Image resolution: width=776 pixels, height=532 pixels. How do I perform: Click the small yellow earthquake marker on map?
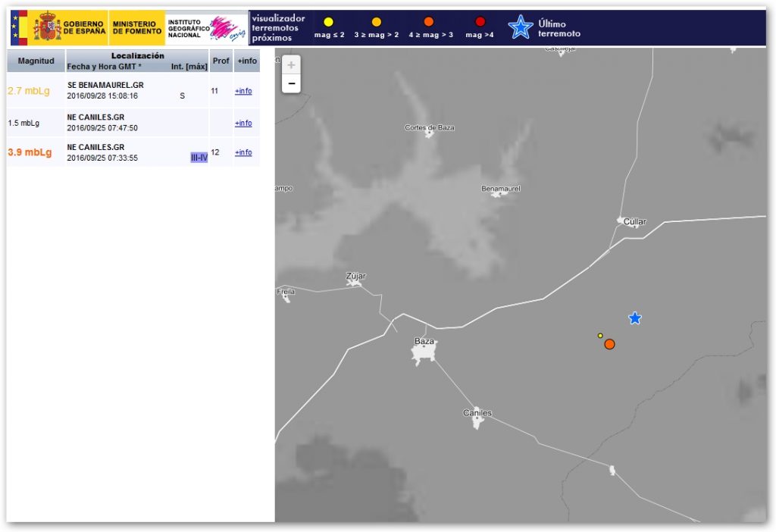600,336
